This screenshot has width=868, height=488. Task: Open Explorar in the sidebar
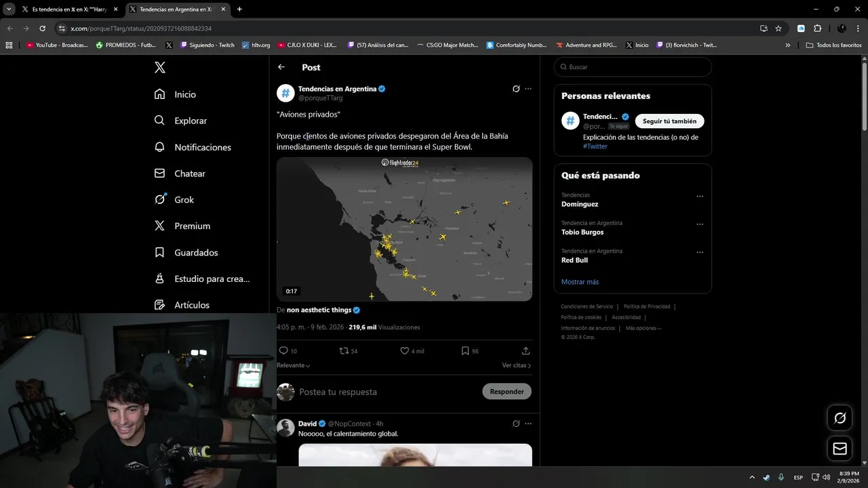coord(180,121)
